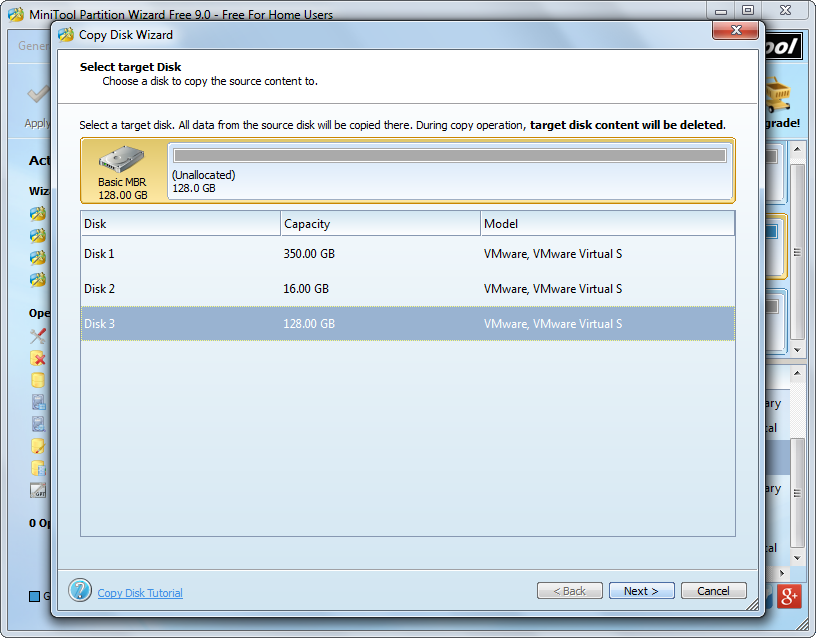Viewport: 816px width, 638px height.
Task: Click the Model column header
Action: click(x=607, y=224)
